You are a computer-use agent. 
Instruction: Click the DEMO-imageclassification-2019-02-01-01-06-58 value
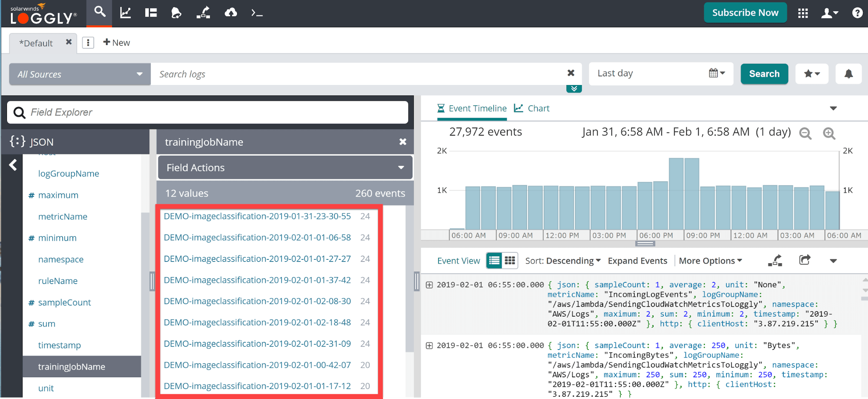(x=257, y=238)
